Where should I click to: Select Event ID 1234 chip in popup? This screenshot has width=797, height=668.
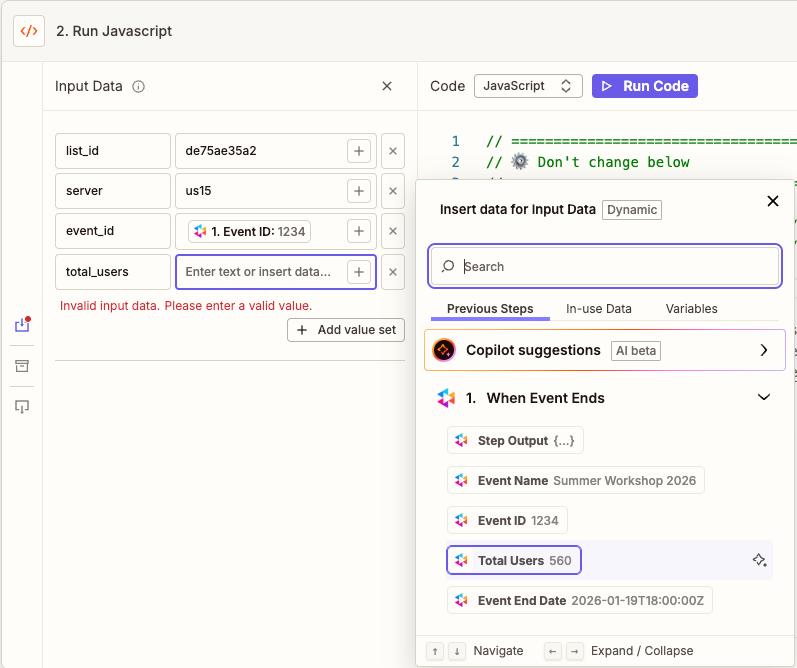coord(507,521)
